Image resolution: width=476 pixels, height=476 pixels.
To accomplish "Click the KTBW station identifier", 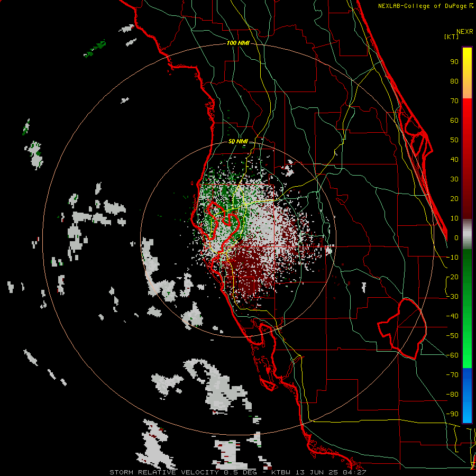I will [x=281, y=472].
